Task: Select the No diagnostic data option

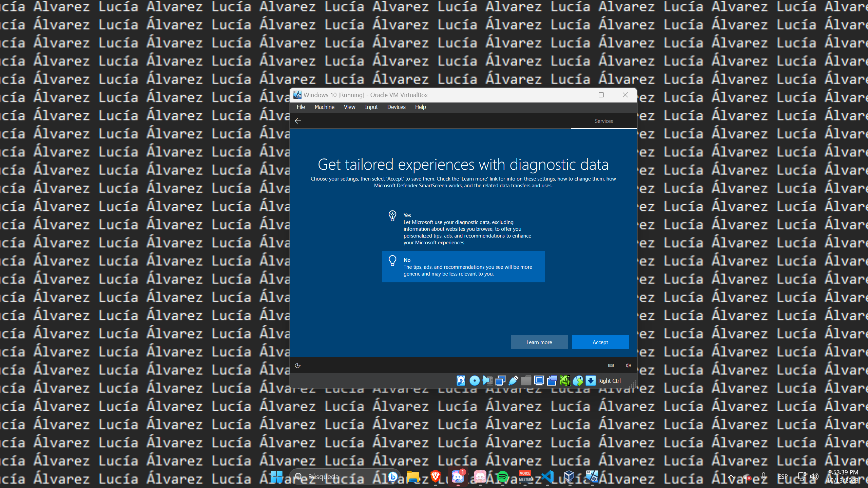Action: [463, 267]
